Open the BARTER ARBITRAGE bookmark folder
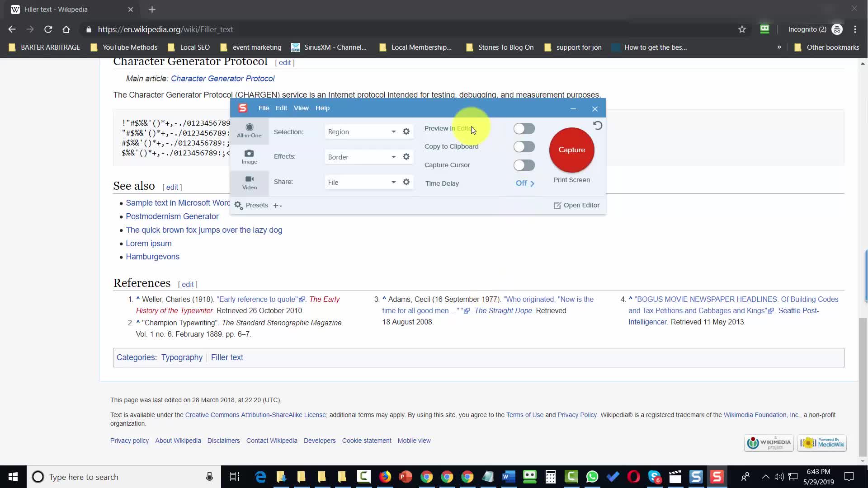 point(44,47)
